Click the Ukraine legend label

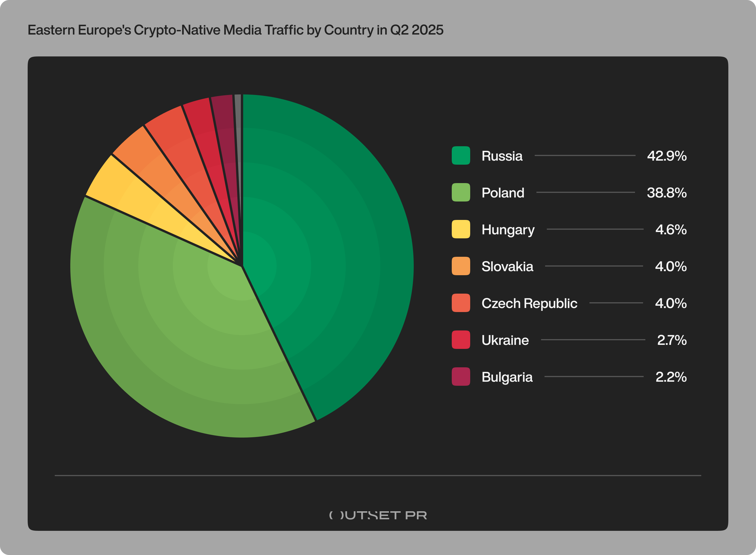point(505,340)
